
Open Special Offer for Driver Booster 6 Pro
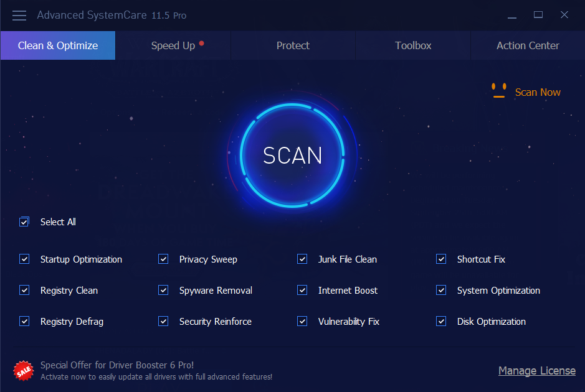(x=117, y=365)
